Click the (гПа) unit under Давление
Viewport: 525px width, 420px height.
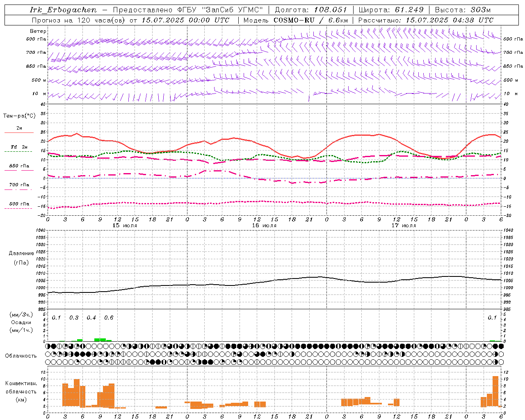(x=21, y=262)
